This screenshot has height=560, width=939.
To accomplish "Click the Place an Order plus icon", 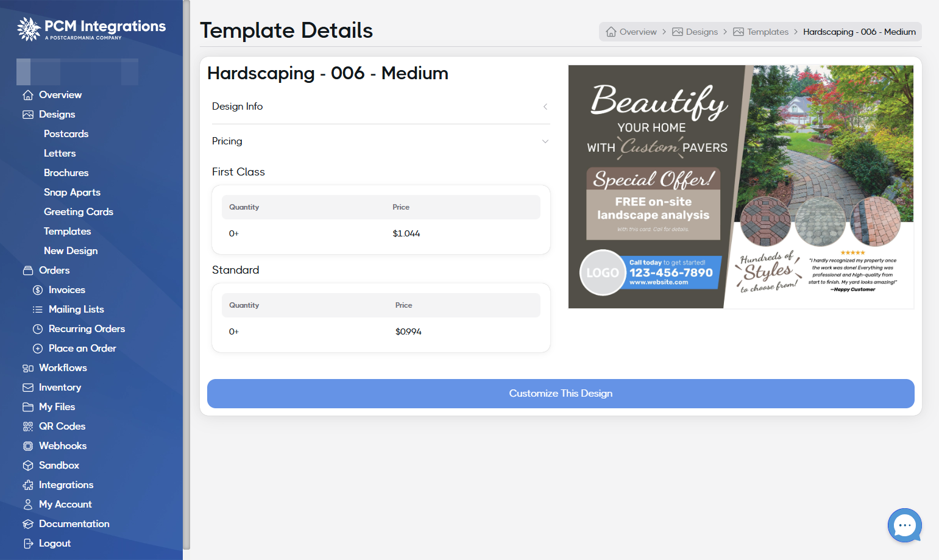I will (x=38, y=349).
